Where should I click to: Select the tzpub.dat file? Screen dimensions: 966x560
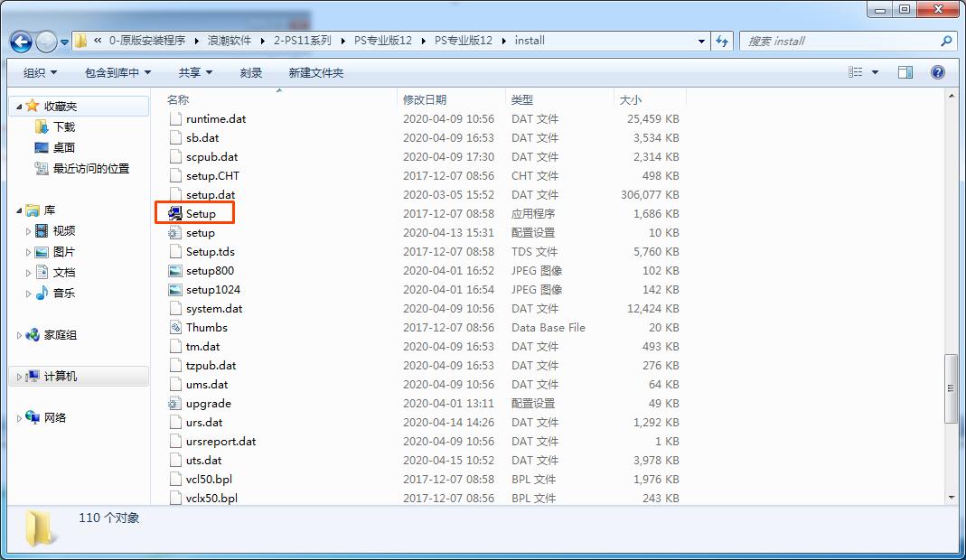click(x=211, y=366)
